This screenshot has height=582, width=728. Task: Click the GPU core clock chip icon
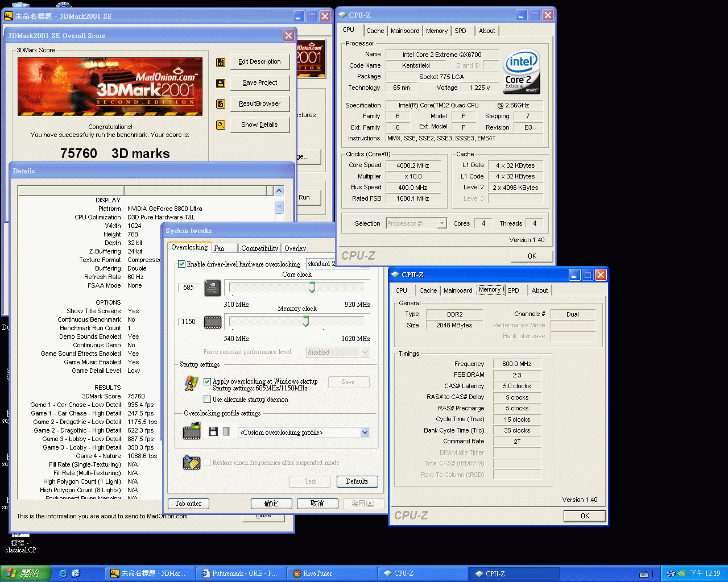(213, 288)
